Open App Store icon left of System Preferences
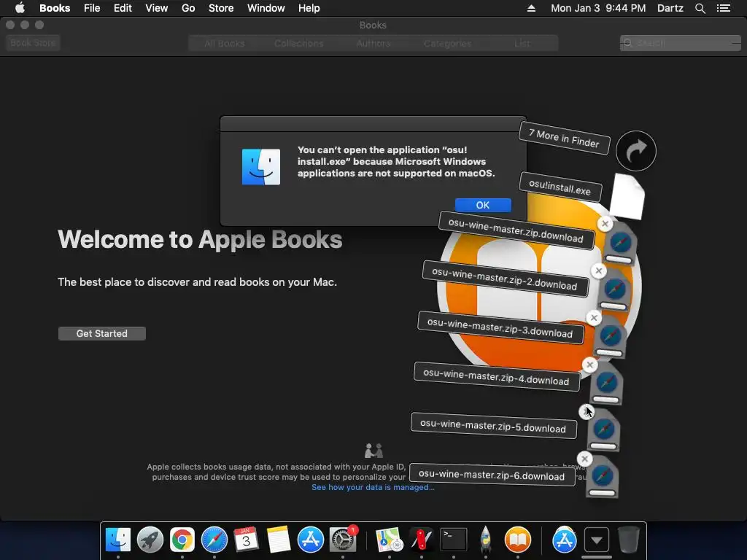 311,540
